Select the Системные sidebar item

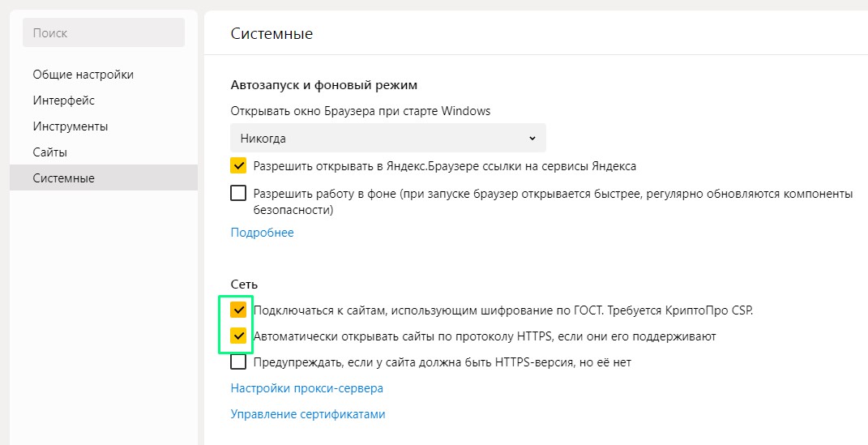click(104, 178)
